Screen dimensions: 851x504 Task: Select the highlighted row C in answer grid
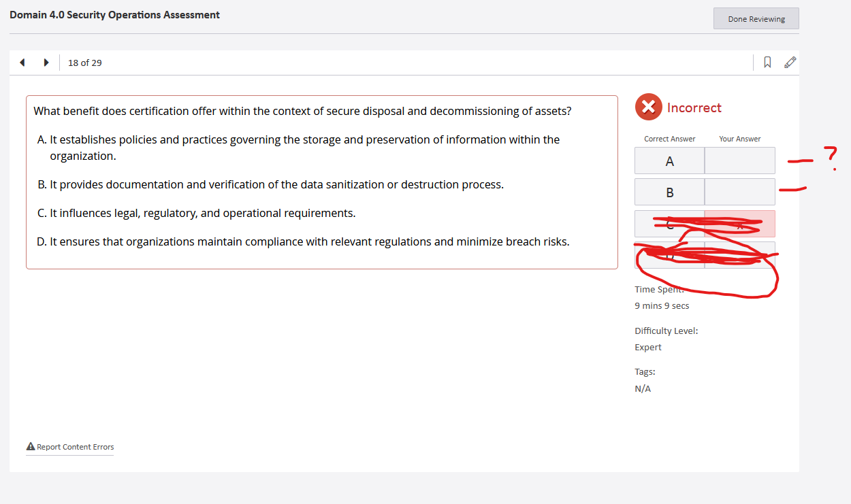[x=669, y=223]
